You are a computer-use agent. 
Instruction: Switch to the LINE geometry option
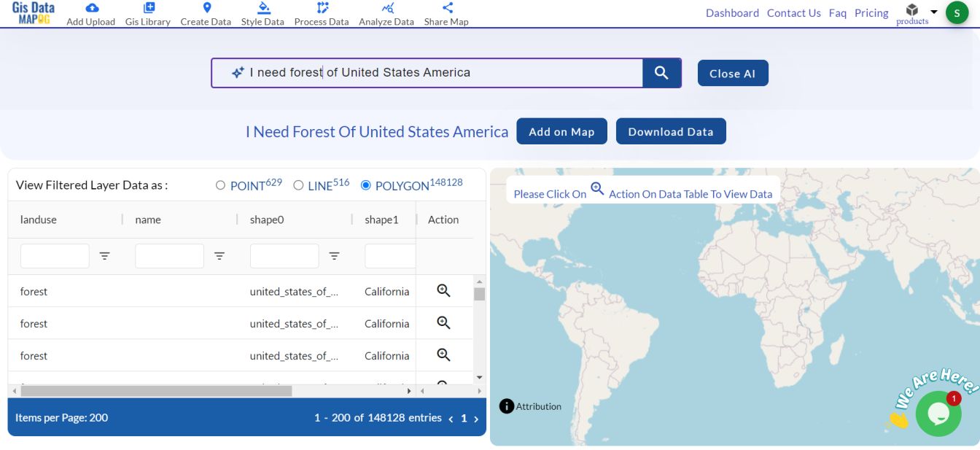[x=297, y=185]
